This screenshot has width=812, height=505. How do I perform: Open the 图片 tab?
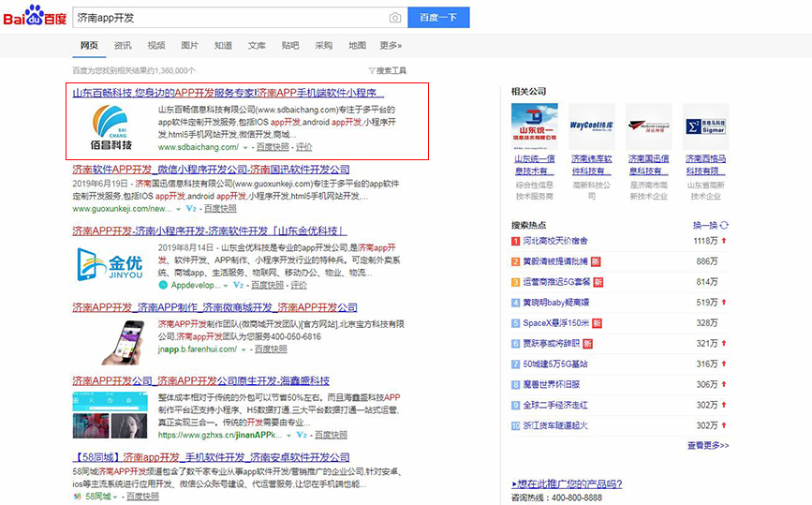pyautogui.click(x=189, y=46)
